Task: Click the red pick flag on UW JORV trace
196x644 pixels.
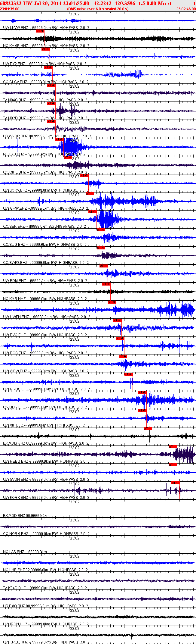Action: 84,175
